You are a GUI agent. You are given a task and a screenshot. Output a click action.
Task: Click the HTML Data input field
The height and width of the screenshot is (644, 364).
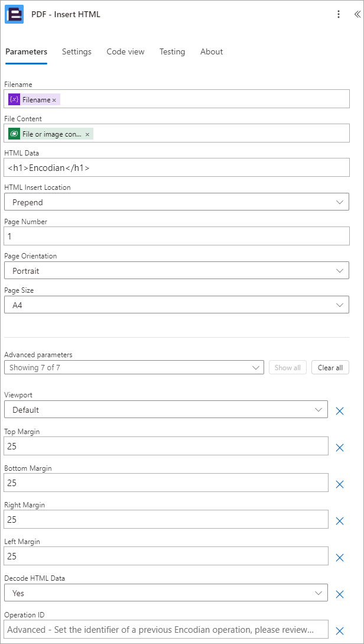click(177, 167)
